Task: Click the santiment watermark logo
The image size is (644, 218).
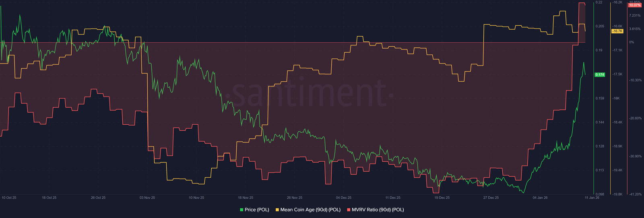Action: pyautogui.click(x=309, y=93)
